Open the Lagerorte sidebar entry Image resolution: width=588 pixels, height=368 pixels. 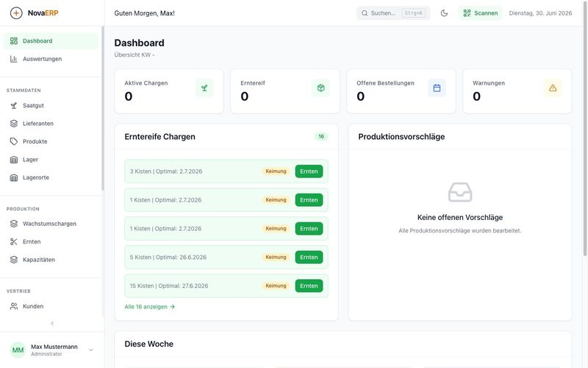click(x=51, y=177)
